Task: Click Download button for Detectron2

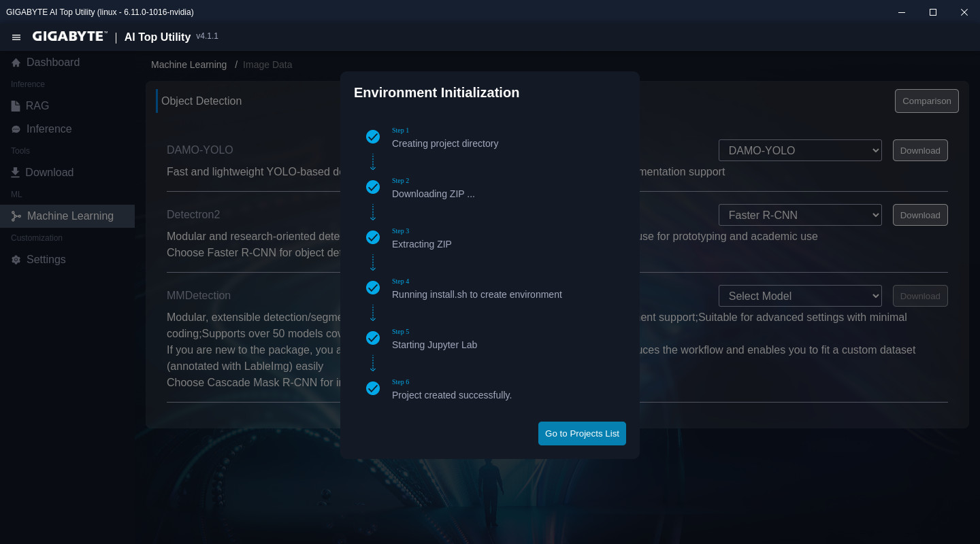Action: [919, 215]
